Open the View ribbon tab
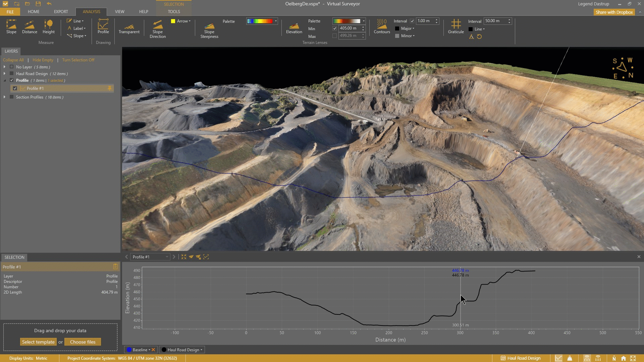The image size is (644, 362). [x=119, y=12]
